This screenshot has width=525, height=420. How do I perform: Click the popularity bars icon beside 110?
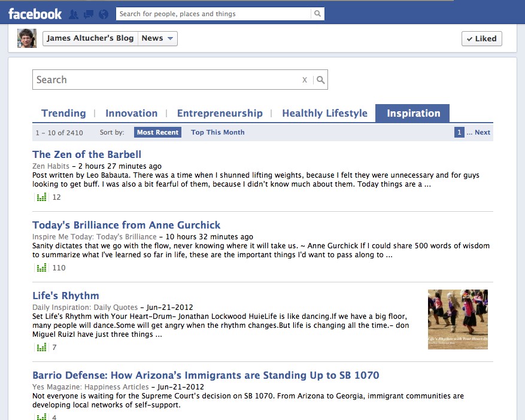pyautogui.click(x=41, y=268)
